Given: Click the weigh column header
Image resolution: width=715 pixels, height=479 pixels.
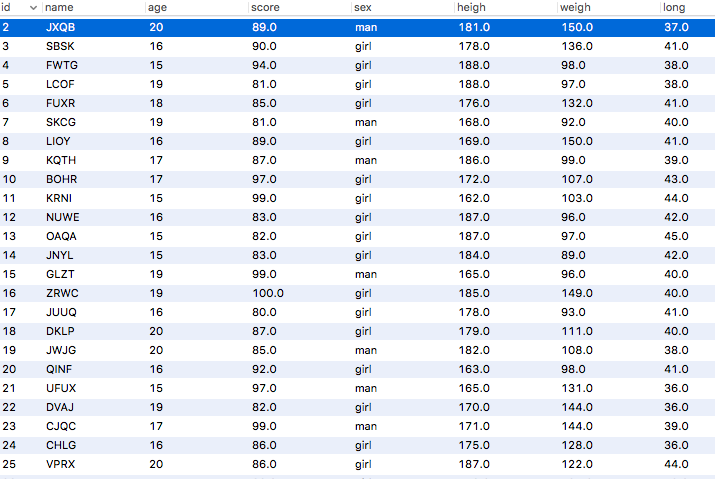Looking at the screenshot, I should click(575, 7).
